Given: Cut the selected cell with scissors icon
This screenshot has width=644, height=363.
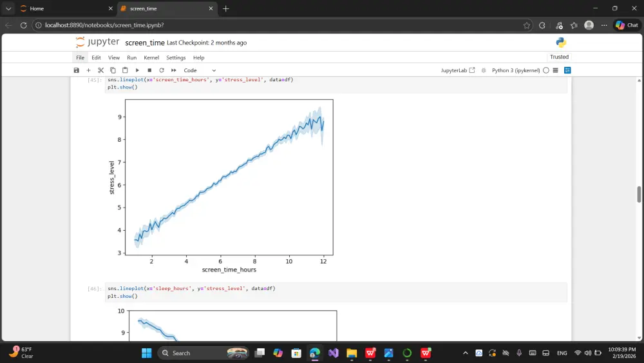Looking at the screenshot, I should pos(100,70).
